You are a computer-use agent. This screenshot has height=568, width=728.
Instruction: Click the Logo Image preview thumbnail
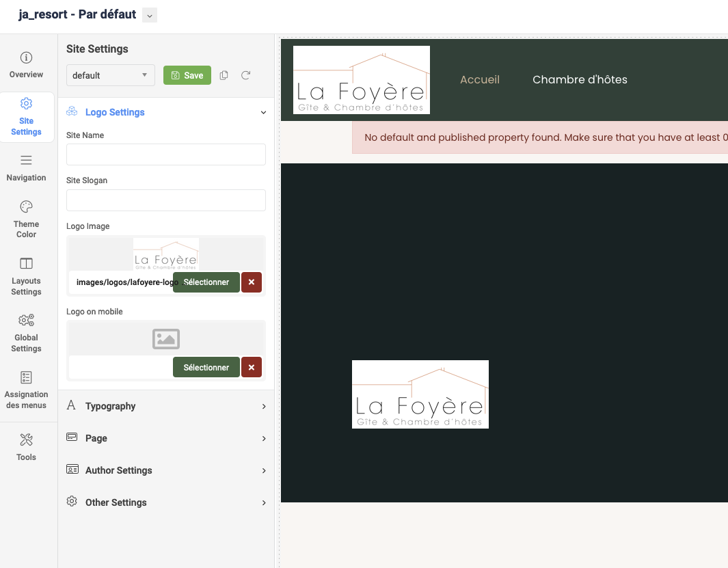pyautogui.click(x=165, y=254)
